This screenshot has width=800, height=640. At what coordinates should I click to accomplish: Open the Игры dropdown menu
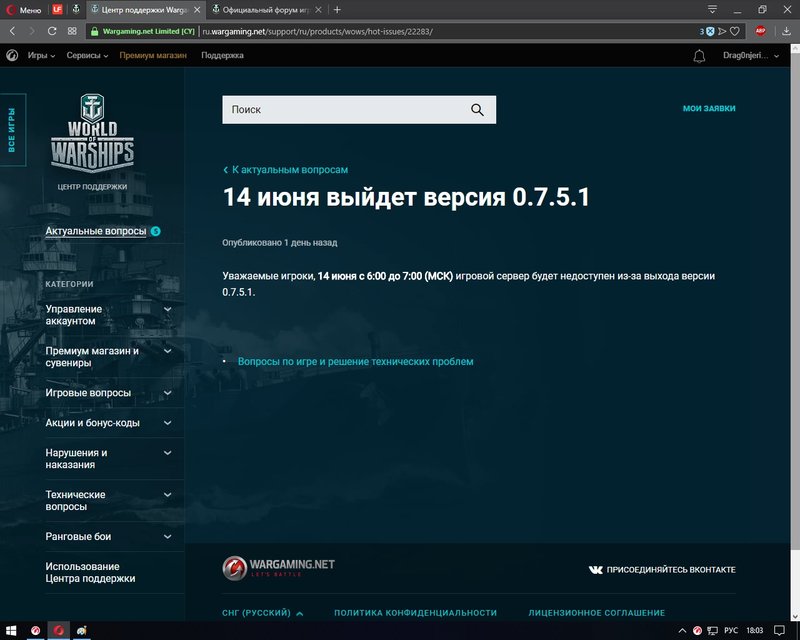pyautogui.click(x=41, y=55)
